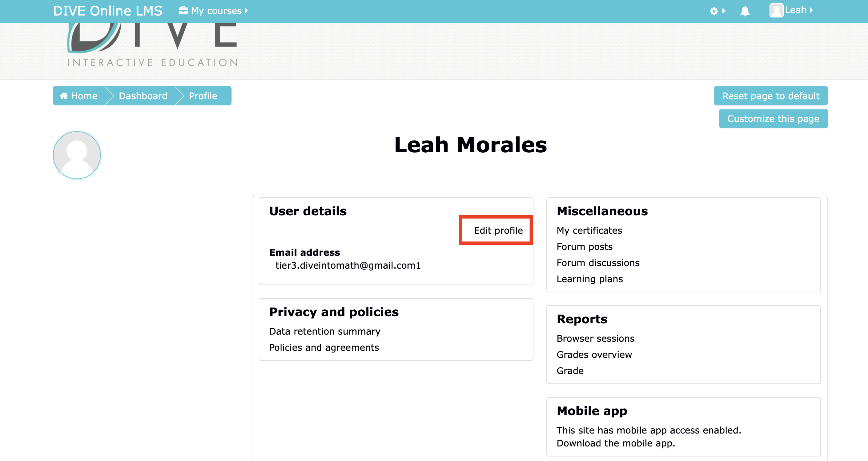Viewport: 868px width, 461px height.
Task: Open Forum discussions link
Action: tap(598, 263)
